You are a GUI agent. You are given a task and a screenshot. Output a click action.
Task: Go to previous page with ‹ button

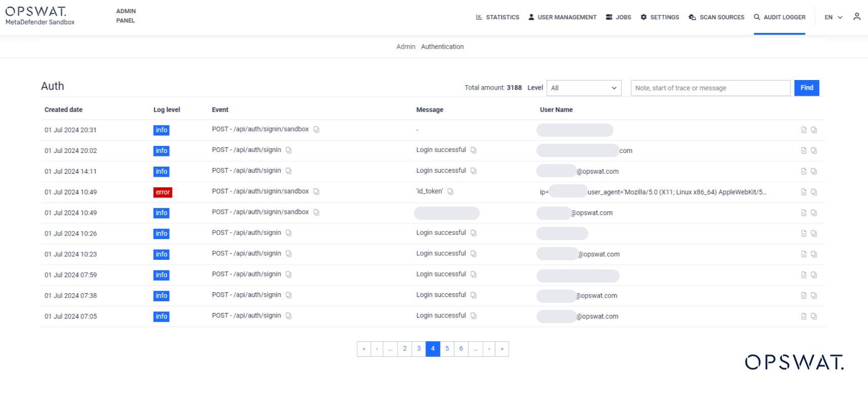[x=377, y=349]
